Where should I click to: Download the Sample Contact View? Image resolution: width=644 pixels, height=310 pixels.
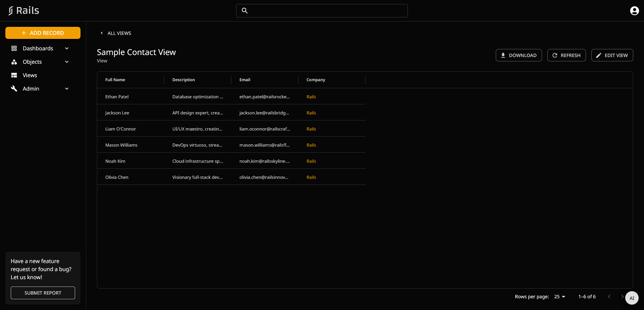tap(519, 55)
